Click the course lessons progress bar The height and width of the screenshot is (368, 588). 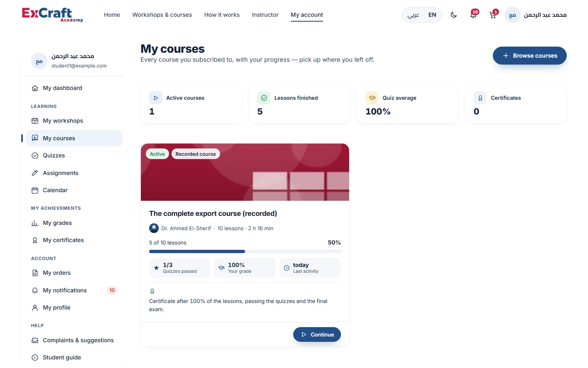pyautogui.click(x=245, y=251)
